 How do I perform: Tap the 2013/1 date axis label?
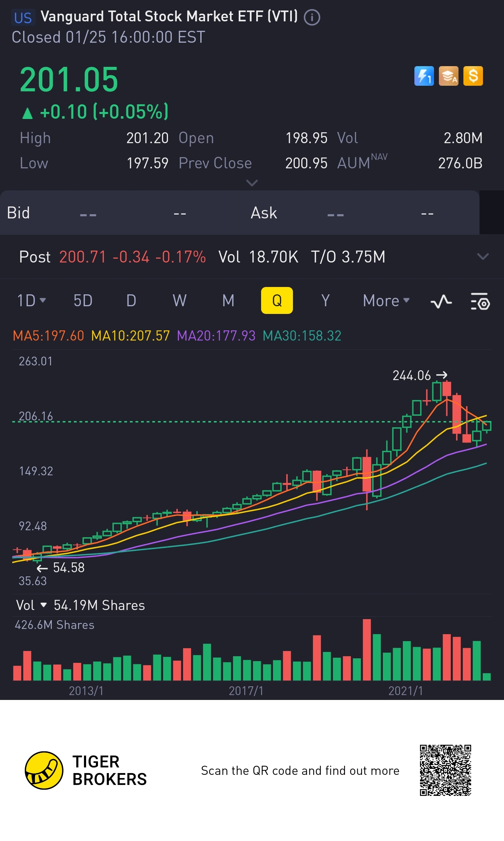click(x=86, y=691)
